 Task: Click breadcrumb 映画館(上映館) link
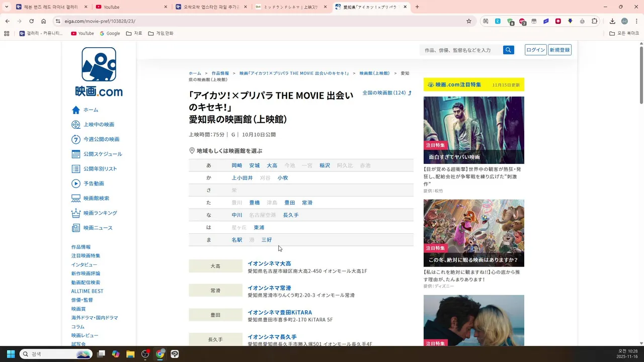coord(374,73)
